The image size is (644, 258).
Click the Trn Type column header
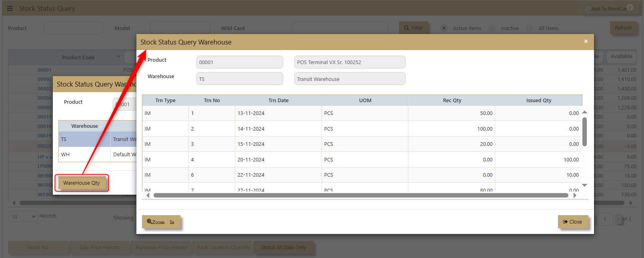click(165, 100)
